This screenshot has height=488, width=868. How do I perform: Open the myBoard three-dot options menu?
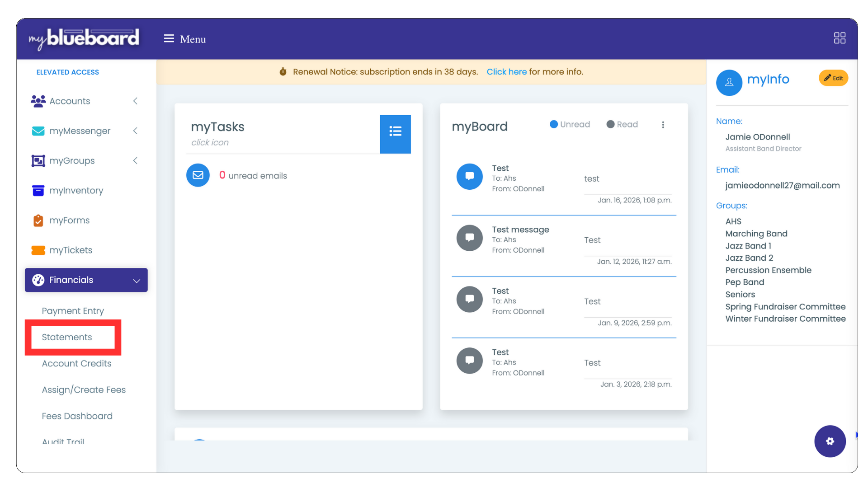[663, 125]
